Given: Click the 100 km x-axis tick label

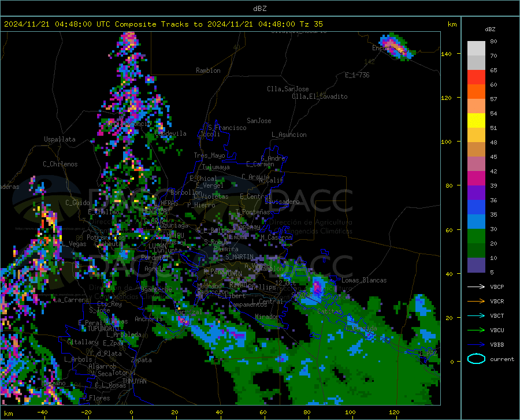Looking at the screenshot, I should 350,412.
